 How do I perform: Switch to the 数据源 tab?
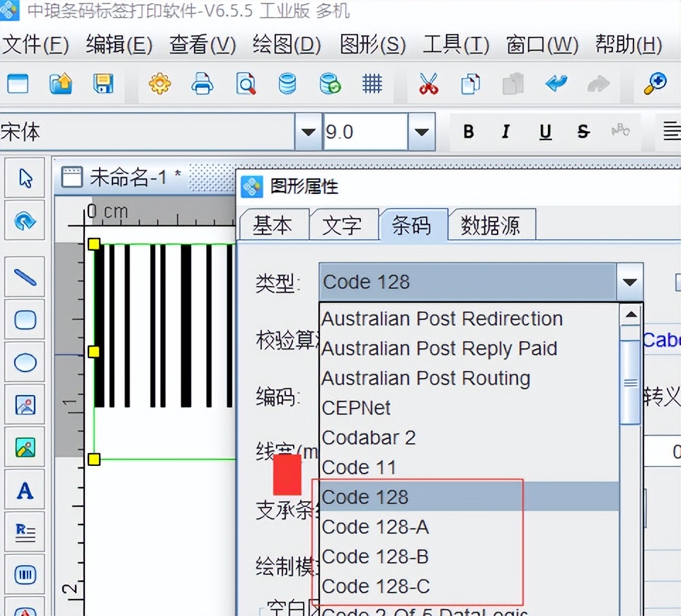[x=491, y=224]
